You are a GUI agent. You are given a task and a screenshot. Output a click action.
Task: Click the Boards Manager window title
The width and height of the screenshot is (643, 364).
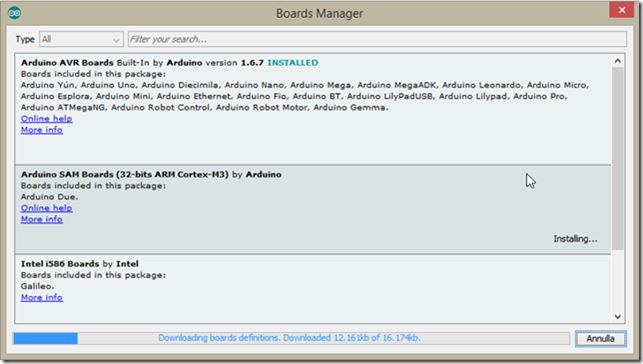(x=319, y=14)
